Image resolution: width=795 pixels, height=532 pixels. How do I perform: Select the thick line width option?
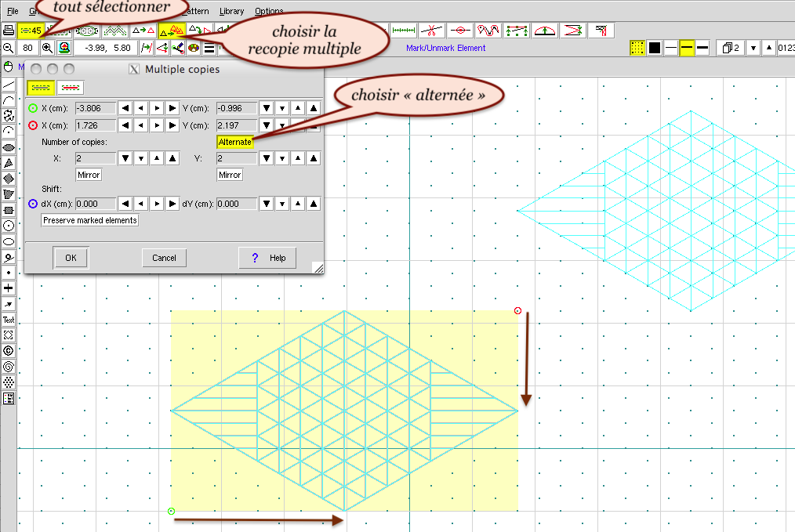click(x=702, y=48)
